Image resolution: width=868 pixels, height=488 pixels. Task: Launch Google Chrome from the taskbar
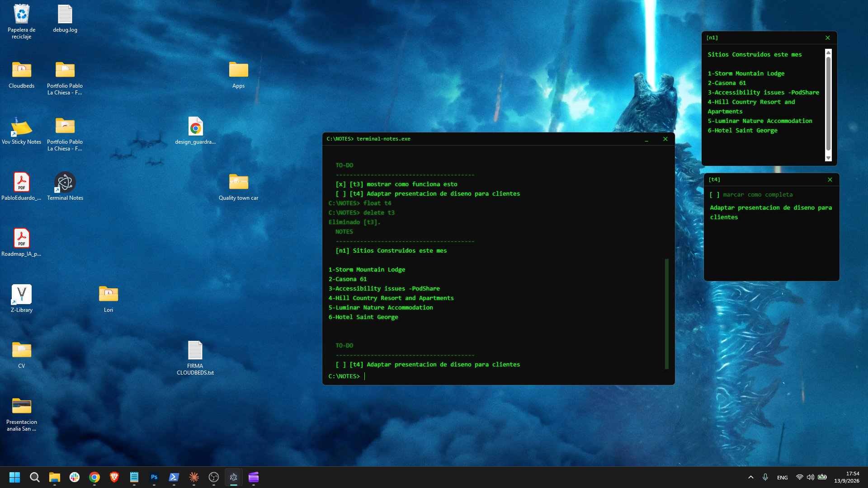click(x=94, y=477)
